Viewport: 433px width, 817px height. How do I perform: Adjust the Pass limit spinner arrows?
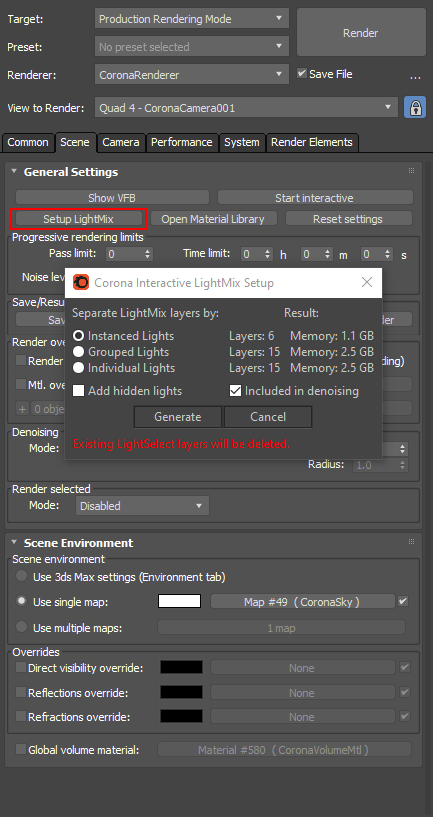point(147,254)
